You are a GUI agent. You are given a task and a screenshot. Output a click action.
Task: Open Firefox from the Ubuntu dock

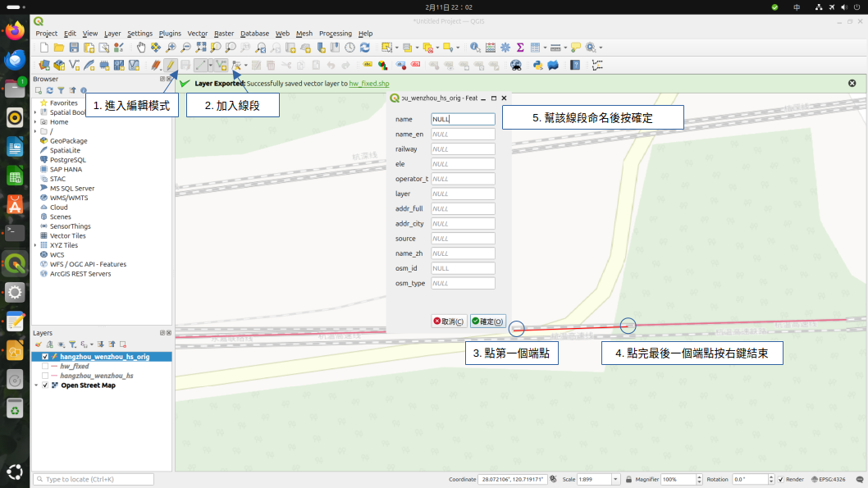[x=15, y=31]
